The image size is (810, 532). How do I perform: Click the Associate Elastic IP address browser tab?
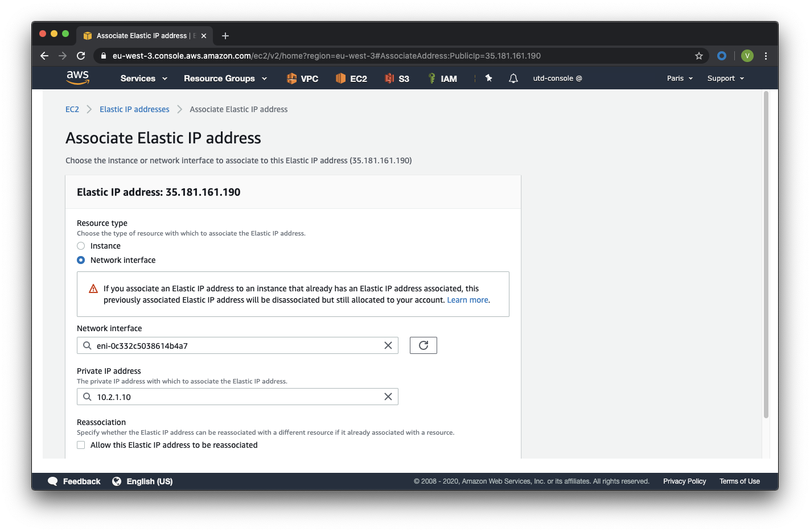[x=144, y=36]
